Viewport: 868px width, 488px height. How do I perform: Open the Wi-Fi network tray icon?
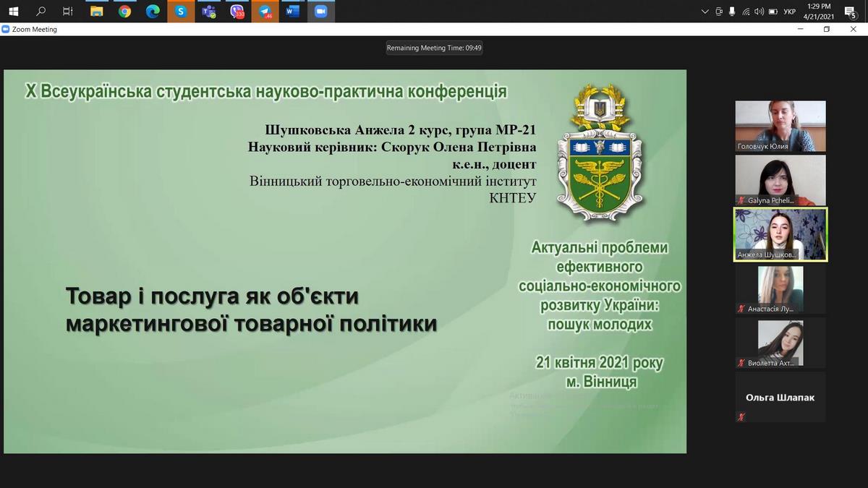pyautogui.click(x=746, y=12)
